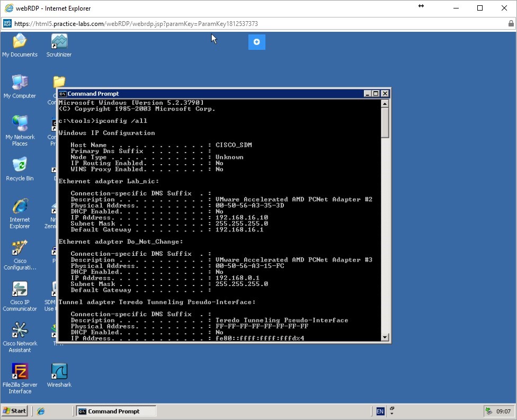The image size is (517, 420).
Task: Click the network tray icon near clock
Action: coord(488,411)
